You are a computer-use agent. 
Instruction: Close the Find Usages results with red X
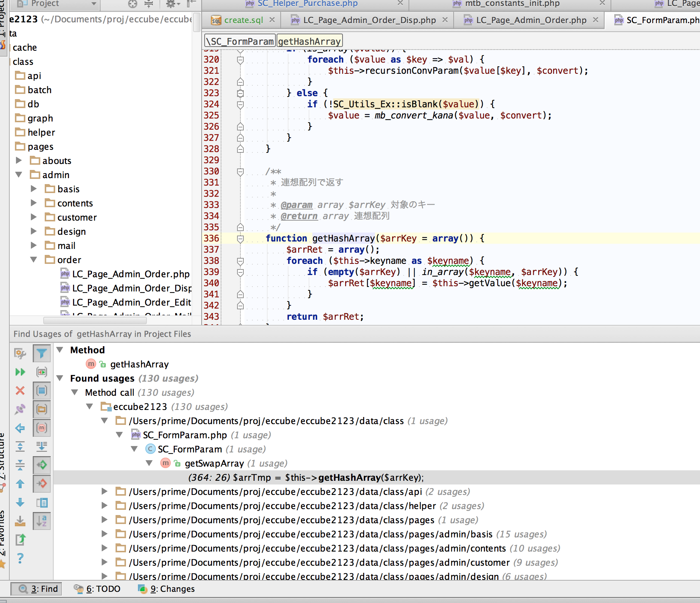[20, 391]
